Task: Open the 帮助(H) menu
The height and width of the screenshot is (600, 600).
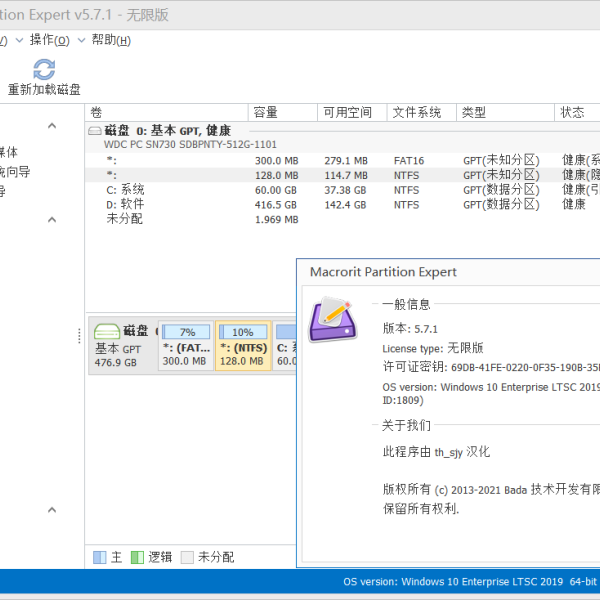Action: [x=111, y=40]
